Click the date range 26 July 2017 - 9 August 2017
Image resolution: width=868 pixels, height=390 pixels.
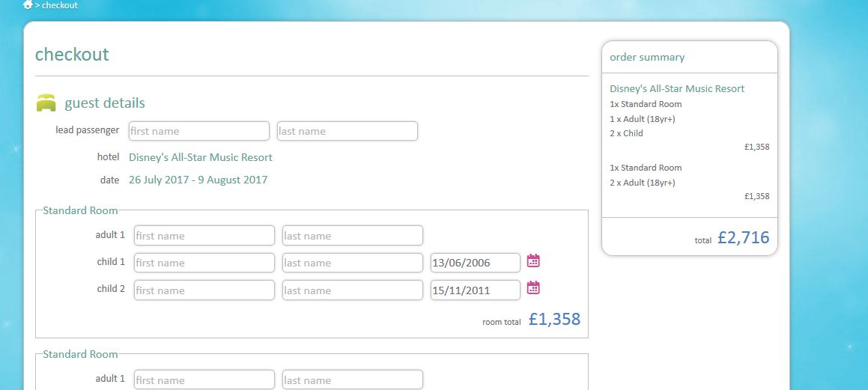(198, 180)
